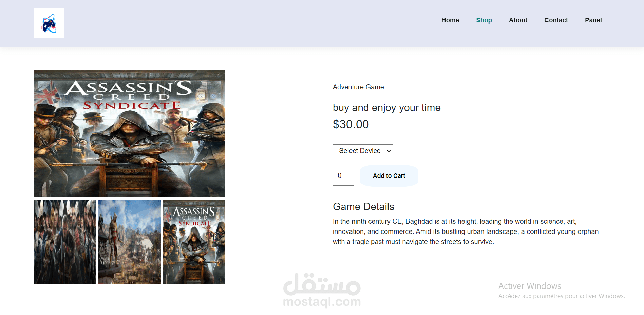Screen dimensions: 644x315
Task: Go to the Home page
Action: tap(450, 20)
